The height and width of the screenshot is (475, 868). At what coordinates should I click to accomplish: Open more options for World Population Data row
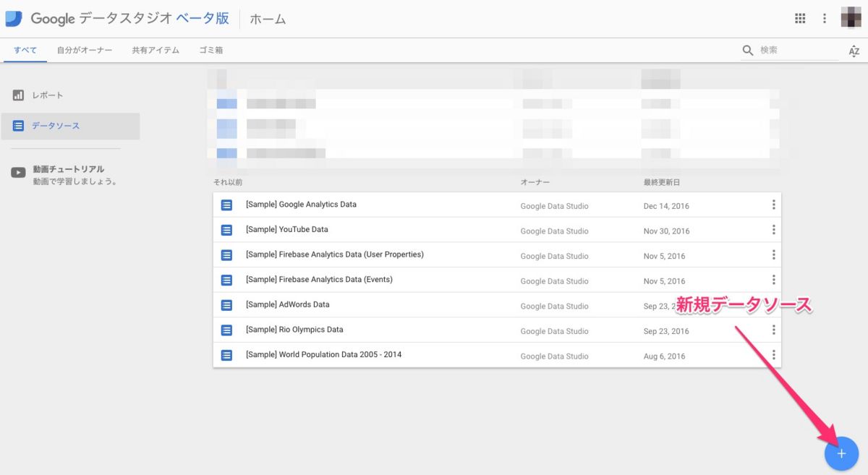click(x=773, y=355)
